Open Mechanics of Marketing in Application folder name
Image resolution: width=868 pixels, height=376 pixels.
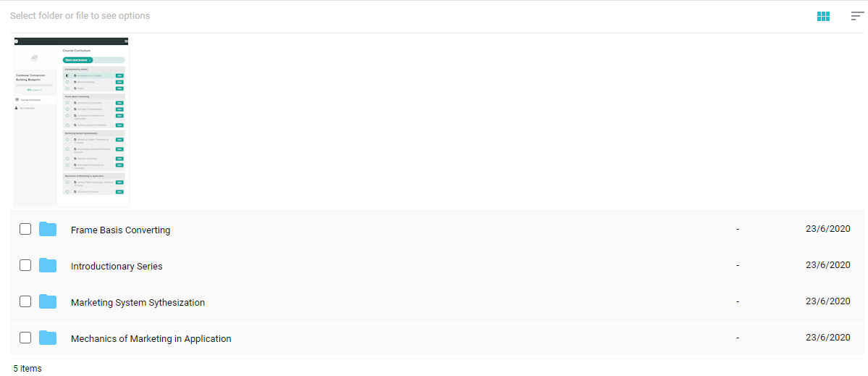click(151, 339)
